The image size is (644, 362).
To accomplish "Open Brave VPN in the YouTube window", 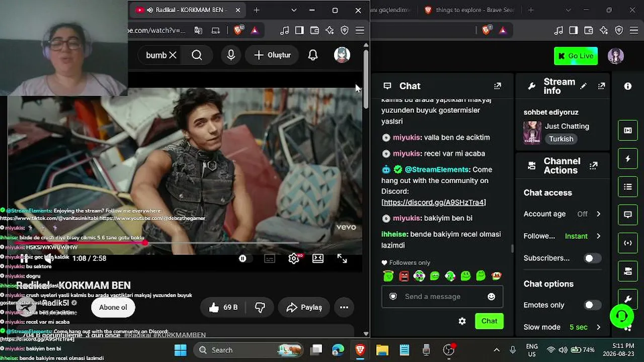I will (345, 31).
